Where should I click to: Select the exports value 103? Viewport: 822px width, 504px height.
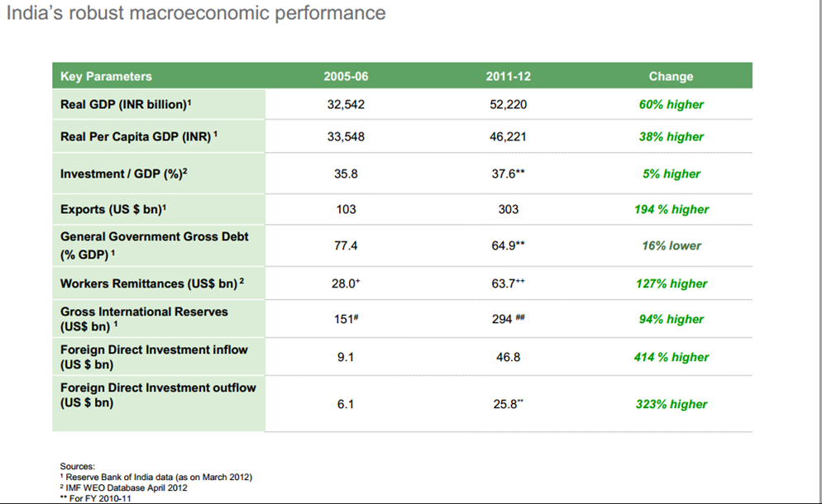click(x=346, y=210)
